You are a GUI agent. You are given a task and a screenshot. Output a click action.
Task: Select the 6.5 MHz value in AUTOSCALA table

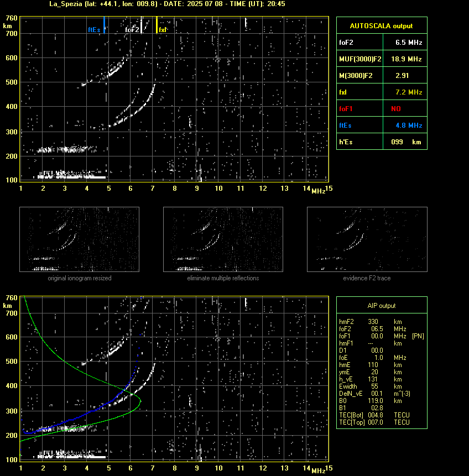409,43
